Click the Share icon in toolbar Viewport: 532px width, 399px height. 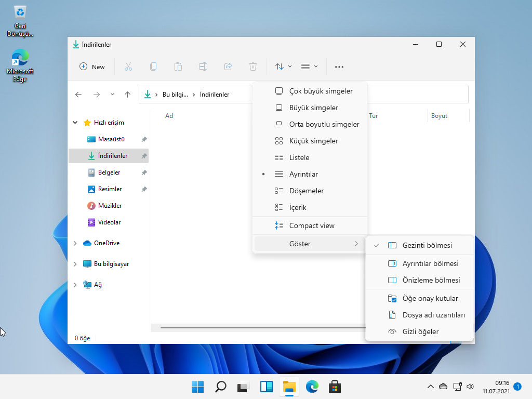point(228,66)
